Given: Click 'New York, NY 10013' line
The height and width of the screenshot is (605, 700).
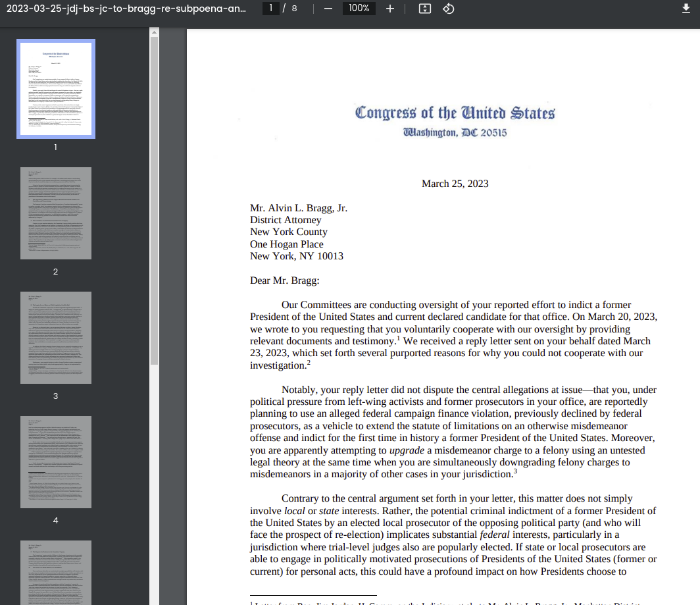Looking at the screenshot, I should point(297,256).
